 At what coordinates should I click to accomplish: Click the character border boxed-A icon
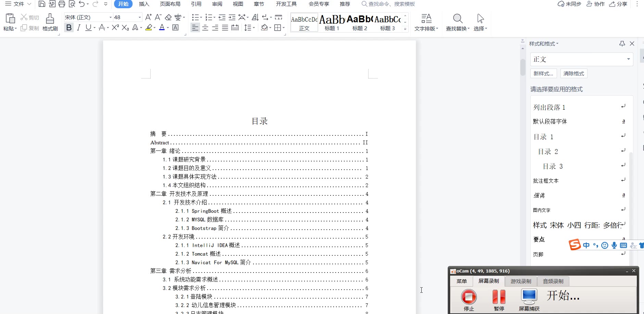[175, 27]
